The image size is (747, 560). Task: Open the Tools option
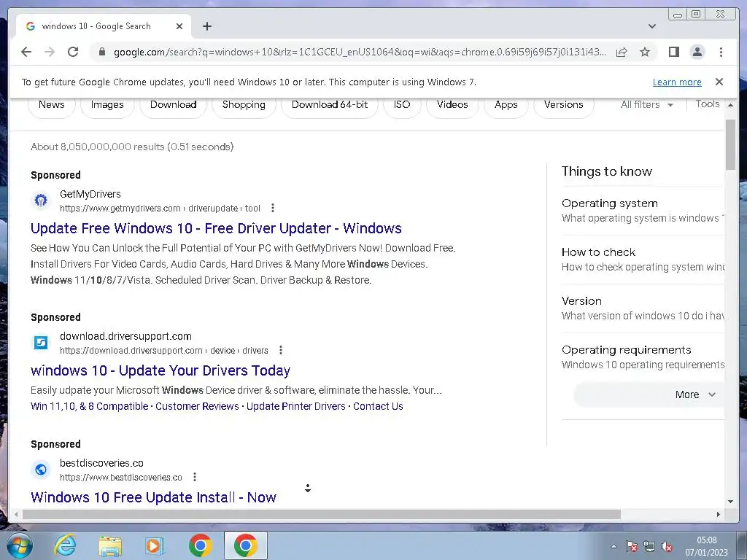point(708,104)
